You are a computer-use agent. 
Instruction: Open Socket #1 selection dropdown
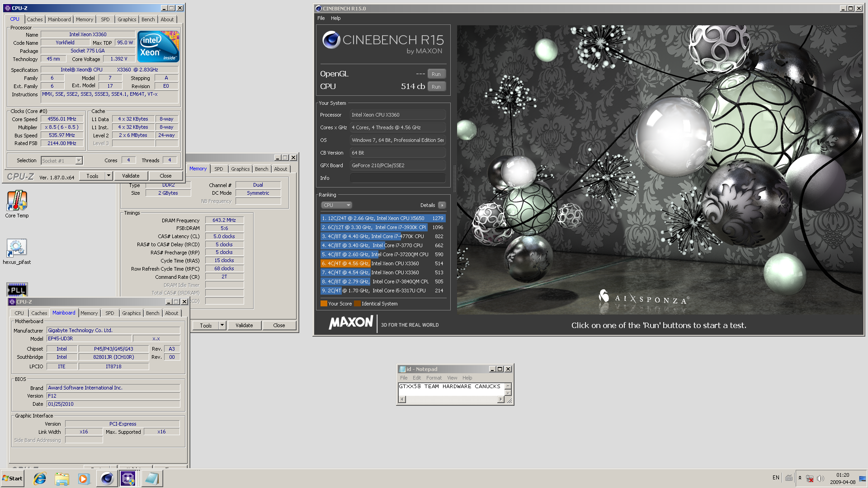(62, 160)
